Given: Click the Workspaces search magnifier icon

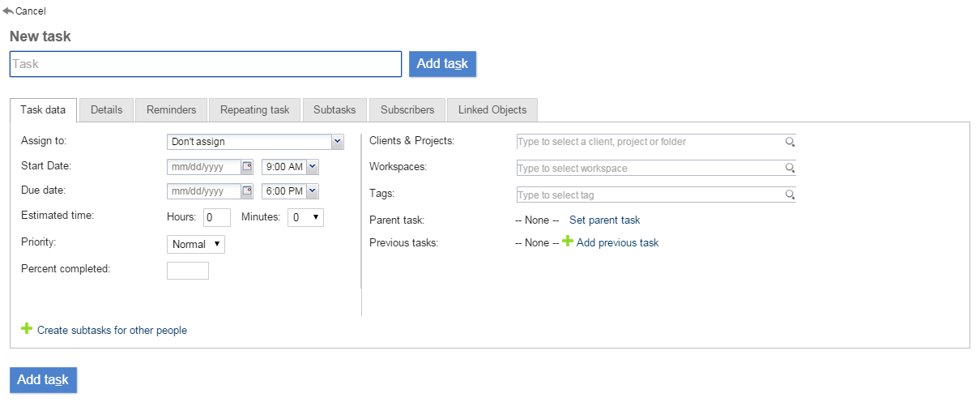Looking at the screenshot, I should [x=790, y=169].
